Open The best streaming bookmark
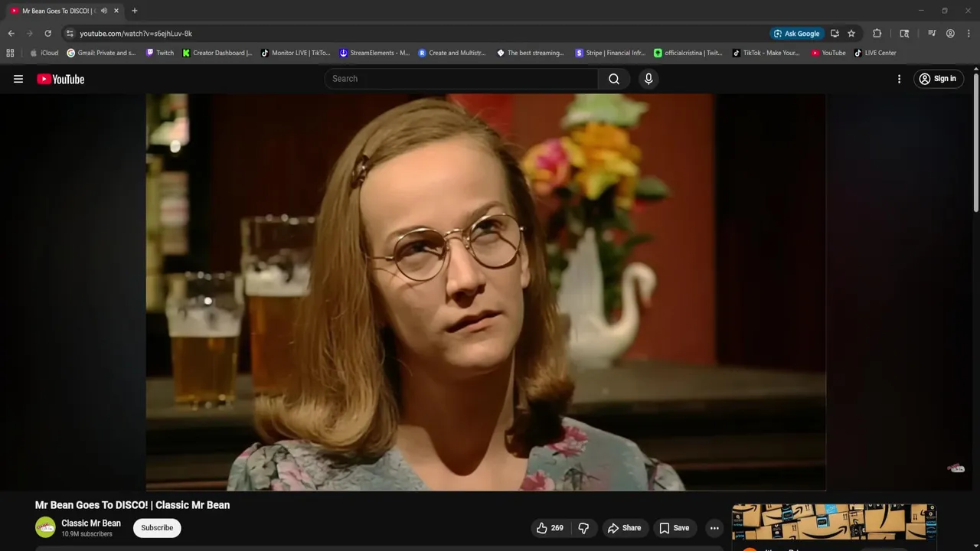The width and height of the screenshot is (980, 551). point(531,53)
